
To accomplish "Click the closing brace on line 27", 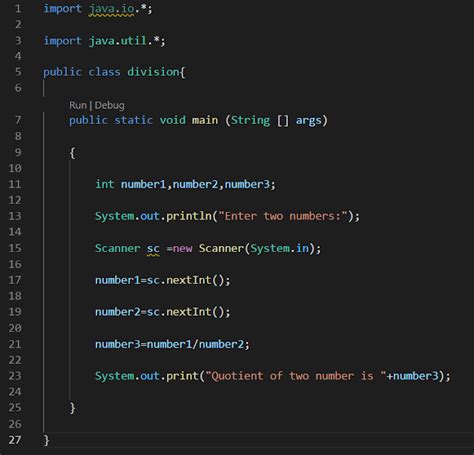I will 46,440.
